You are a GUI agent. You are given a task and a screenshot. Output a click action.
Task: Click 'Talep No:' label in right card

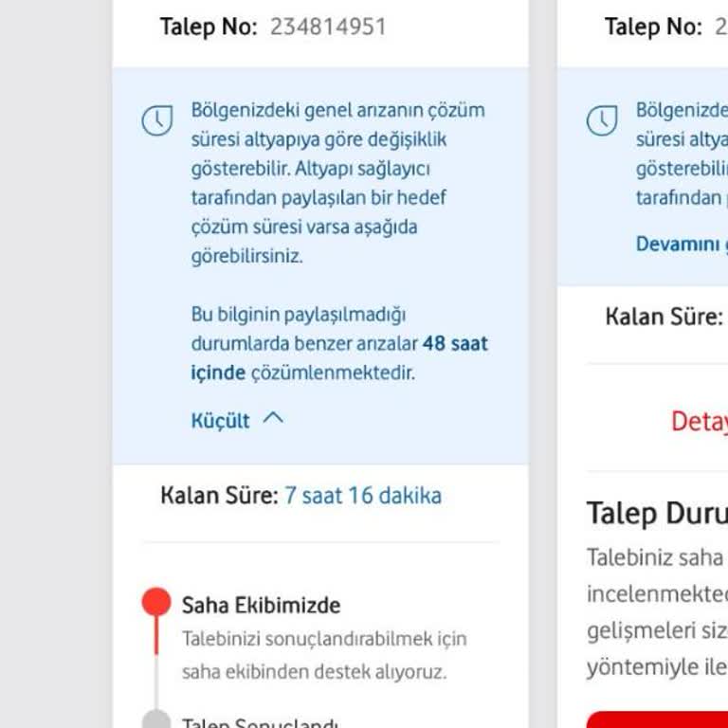tap(653, 27)
